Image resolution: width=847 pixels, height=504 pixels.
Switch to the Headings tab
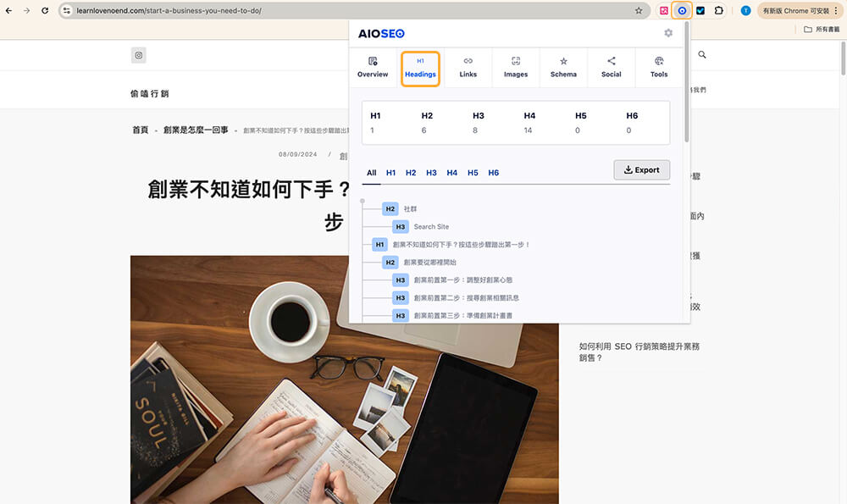click(x=420, y=68)
